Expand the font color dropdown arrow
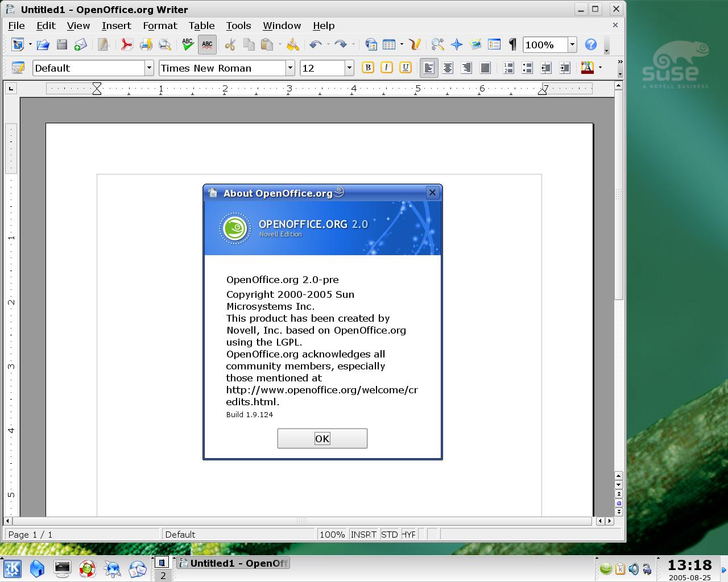Image resolution: width=728 pixels, height=582 pixels. (x=600, y=68)
